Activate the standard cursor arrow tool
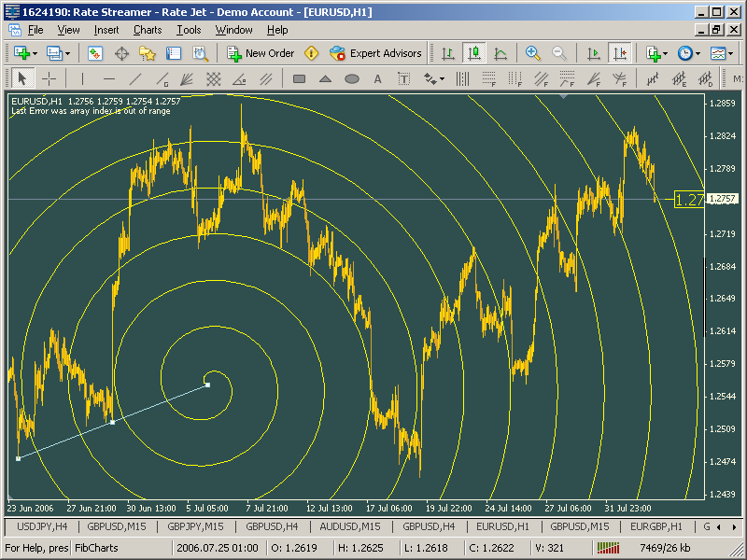747x560 pixels. 21,78
